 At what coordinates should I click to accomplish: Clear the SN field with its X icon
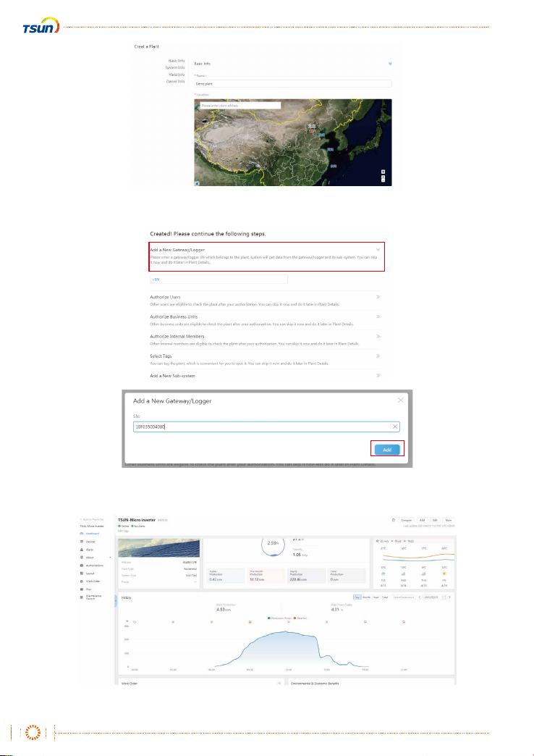click(395, 427)
